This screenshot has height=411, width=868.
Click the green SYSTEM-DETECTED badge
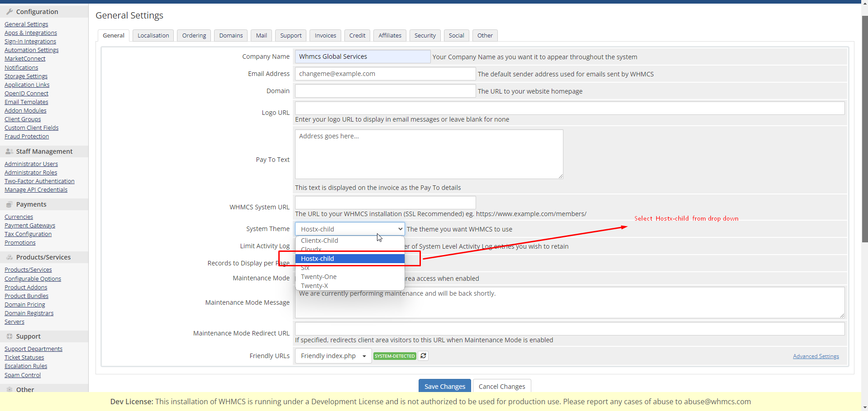pyautogui.click(x=395, y=356)
